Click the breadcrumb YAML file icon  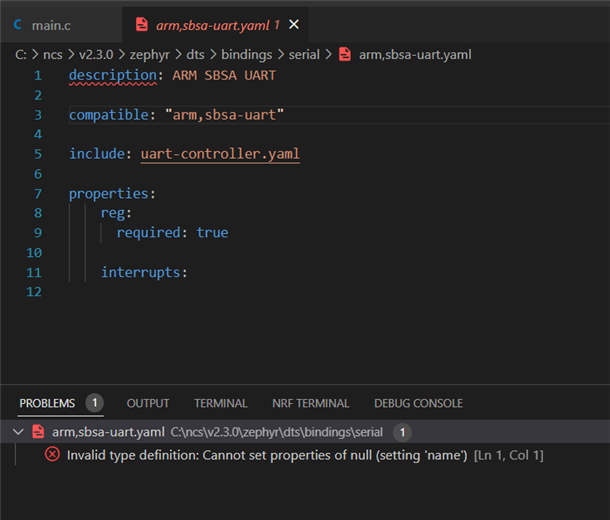(345, 54)
